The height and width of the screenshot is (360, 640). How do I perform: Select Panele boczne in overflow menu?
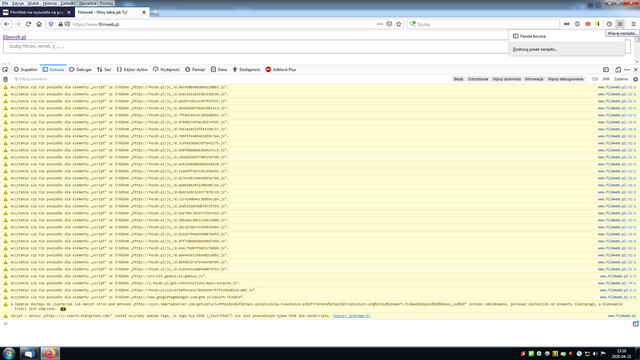pyautogui.click(x=567, y=36)
